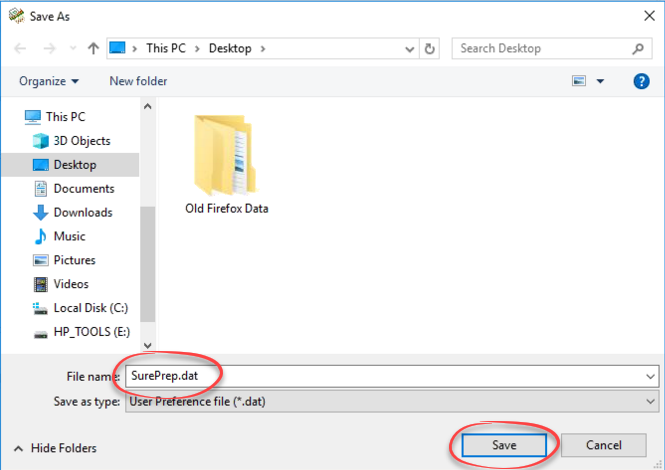Click the File name field with SurePrep.dat

[x=391, y=376]
